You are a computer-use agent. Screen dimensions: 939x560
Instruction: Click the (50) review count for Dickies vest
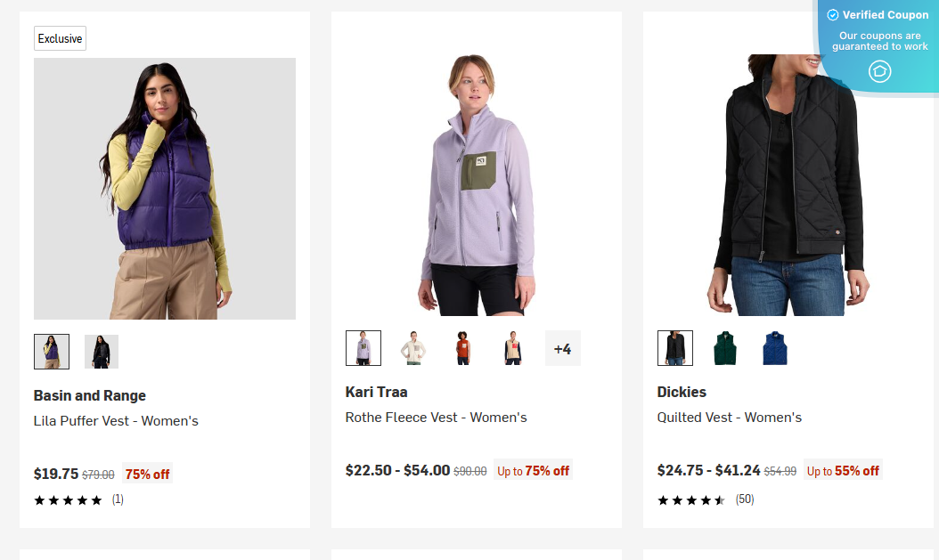pyautogui.click(x=746, y=500)
